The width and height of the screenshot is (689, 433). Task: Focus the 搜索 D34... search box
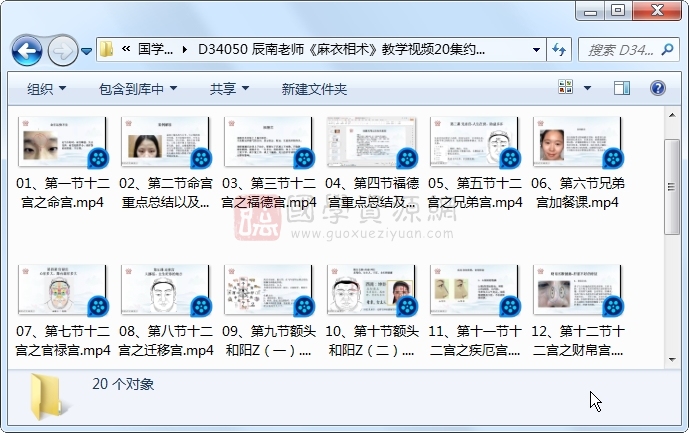620,50
